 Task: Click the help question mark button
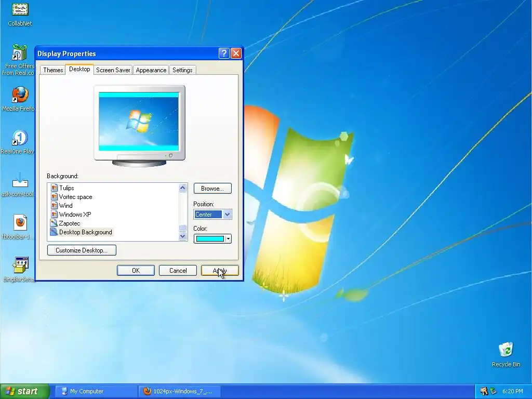pos(224,54)
